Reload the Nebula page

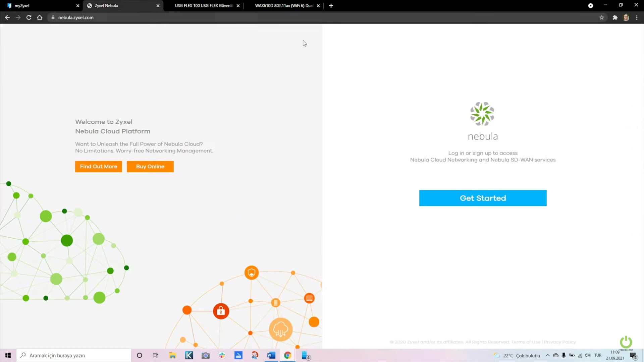coord(29,17)
